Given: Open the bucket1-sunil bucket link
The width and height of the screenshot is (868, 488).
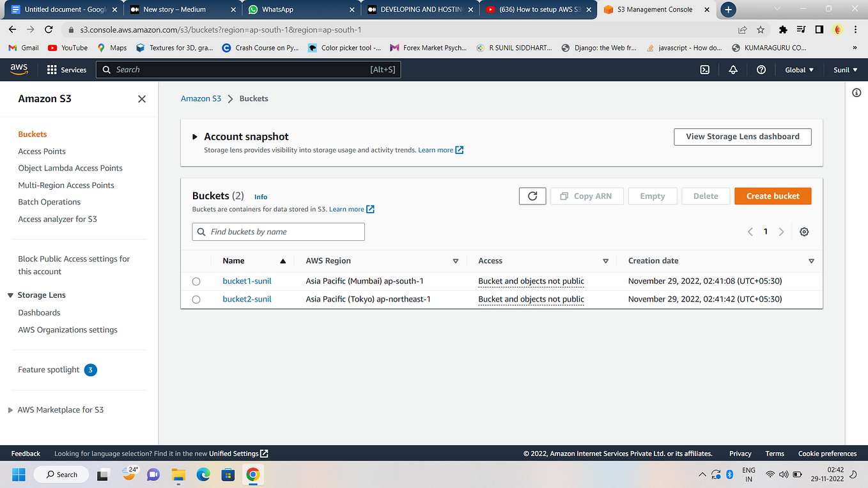Looking at the screenshot, I should tap(247, 281).
